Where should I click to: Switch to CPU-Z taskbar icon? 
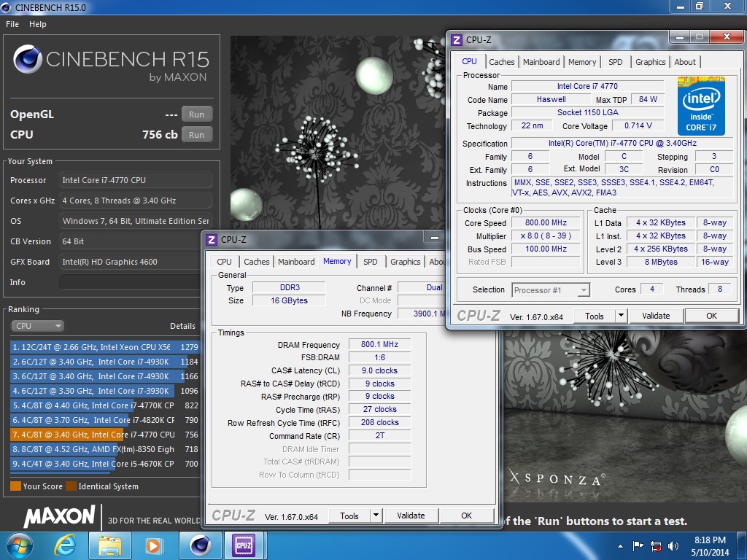(x=244, y=545)
